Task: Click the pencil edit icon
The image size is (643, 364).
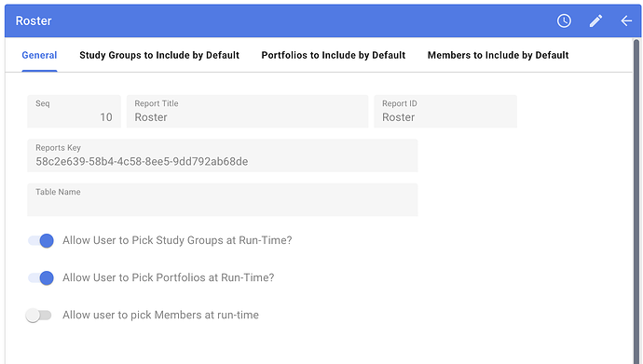Action: coord(595,20)
